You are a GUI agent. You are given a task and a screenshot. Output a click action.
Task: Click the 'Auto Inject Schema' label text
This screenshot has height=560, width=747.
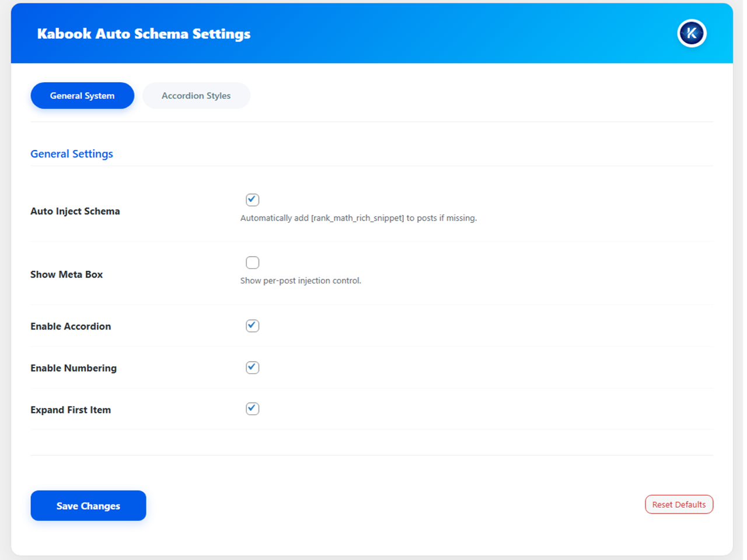click(x=75, y=211)
